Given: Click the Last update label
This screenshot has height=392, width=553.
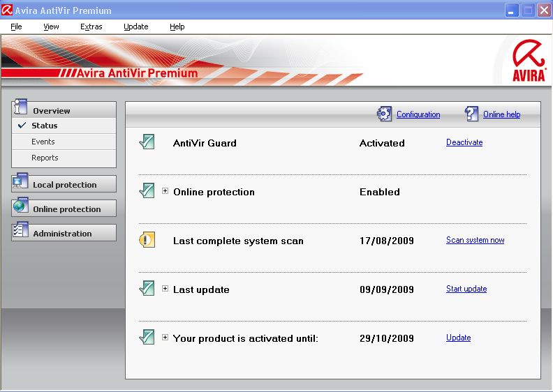Looking at the screenshot, I should click(x=201, y=289).
